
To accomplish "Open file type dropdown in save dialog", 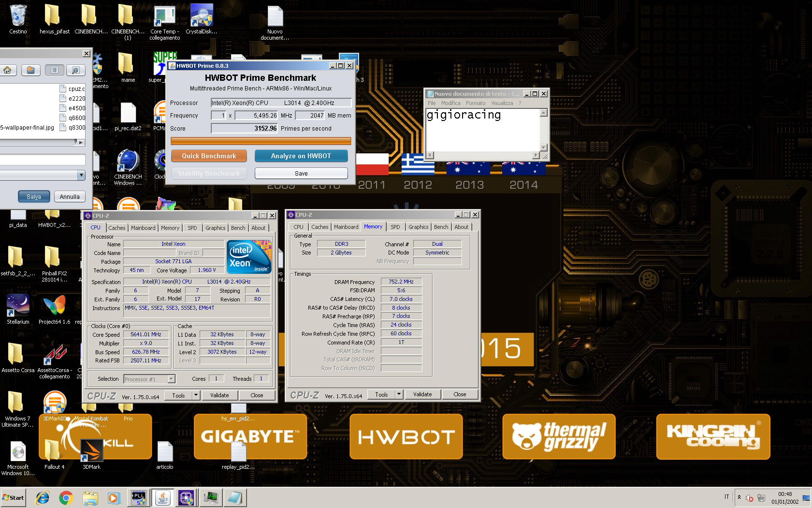I will [x=81, y=175].
